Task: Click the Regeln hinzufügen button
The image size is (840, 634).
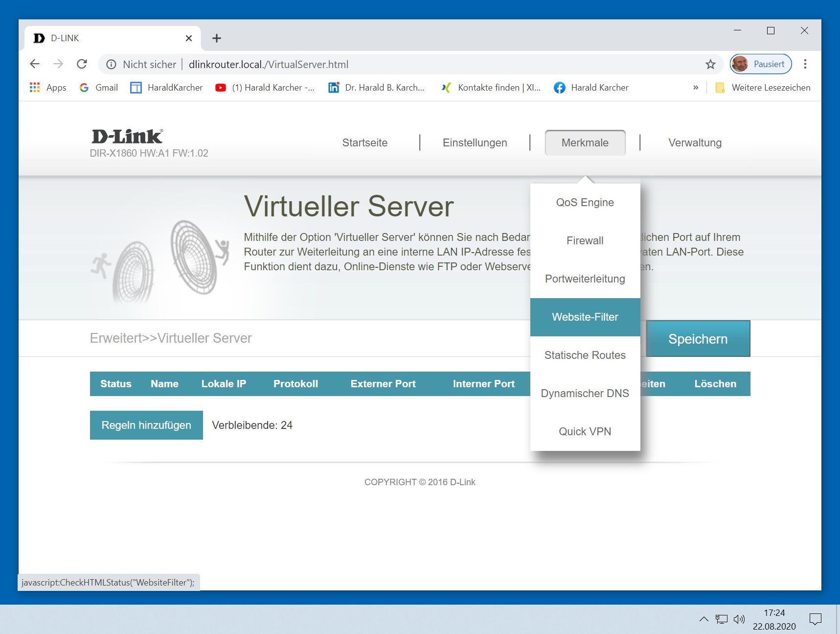Action: (146, 425)
